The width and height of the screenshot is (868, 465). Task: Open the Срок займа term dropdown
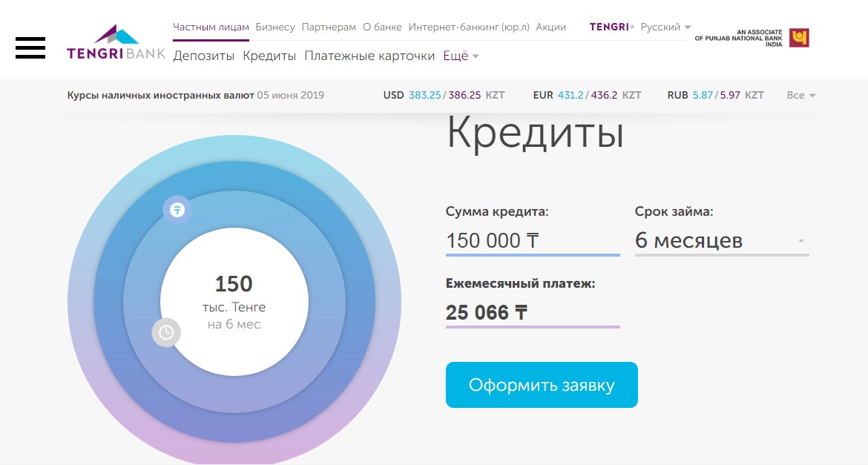coord(721,241)
